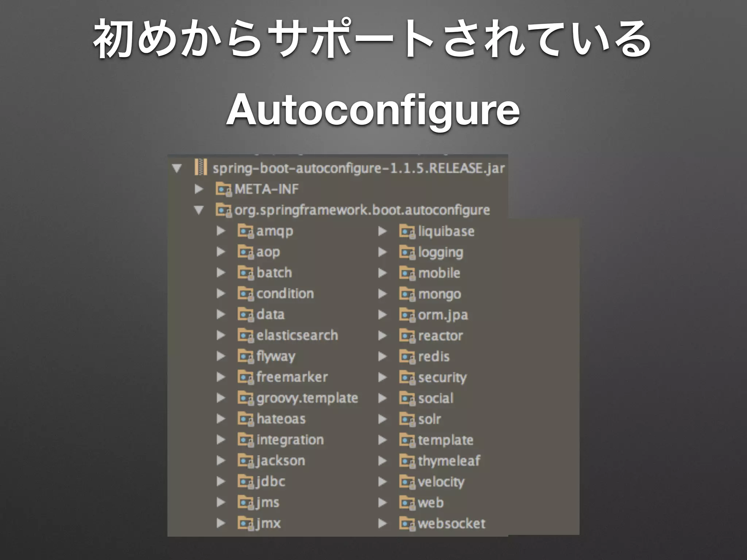Select the META-INF label
The width and height of the screenshot is (747, 560).
tap(267, 189)
